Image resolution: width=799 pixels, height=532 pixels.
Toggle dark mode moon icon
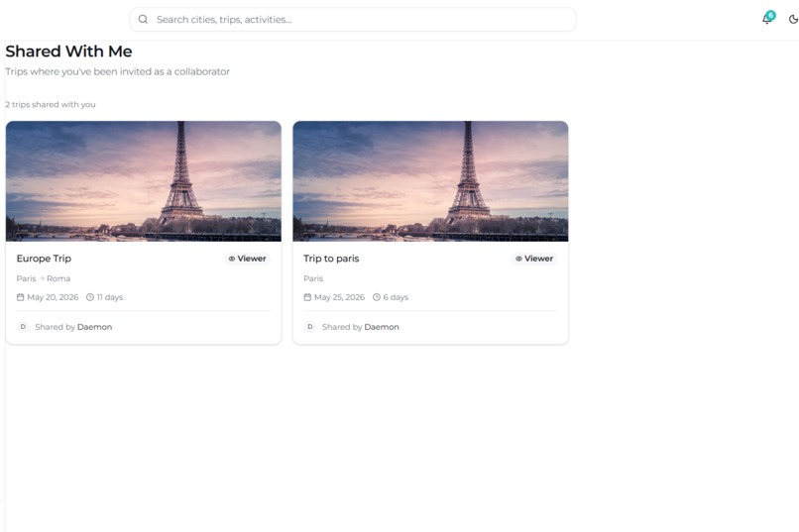(793, 20)
